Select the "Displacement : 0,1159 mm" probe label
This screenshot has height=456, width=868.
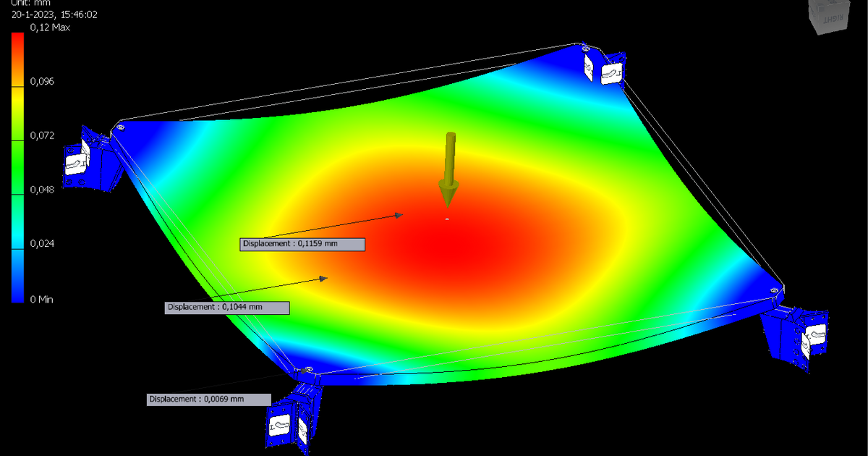pyautogui.click(x=302, y=244)
